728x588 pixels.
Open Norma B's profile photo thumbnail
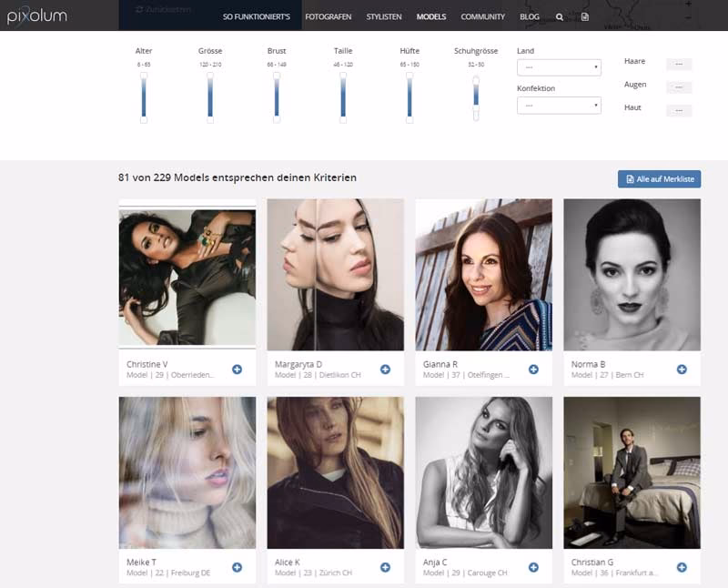click(632, 275)
